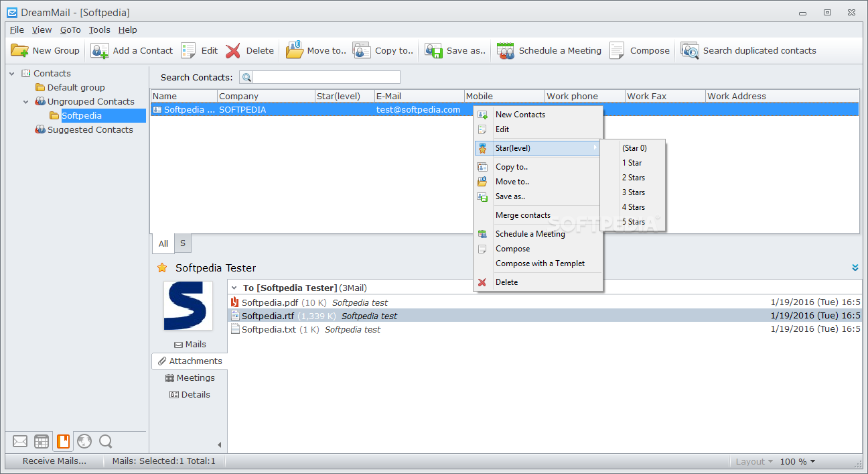Screen dimensions: 868x474
Task: Click the New Group toolbar icon
Action: [19, 50]
